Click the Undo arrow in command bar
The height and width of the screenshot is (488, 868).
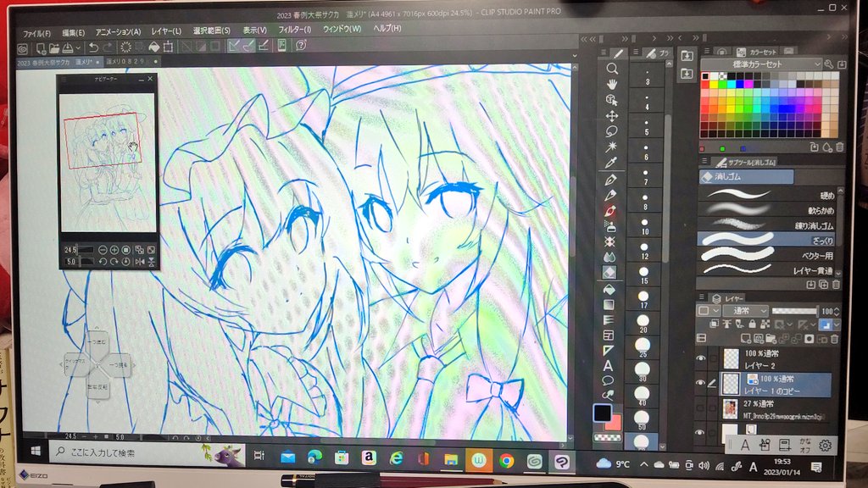[x=93, y=47]
